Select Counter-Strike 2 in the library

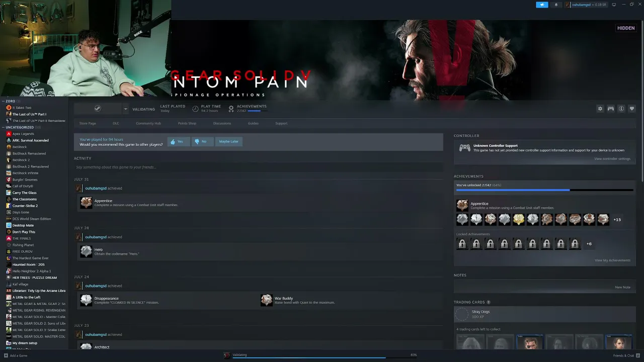pyautogui.click(x=25, y=206)
